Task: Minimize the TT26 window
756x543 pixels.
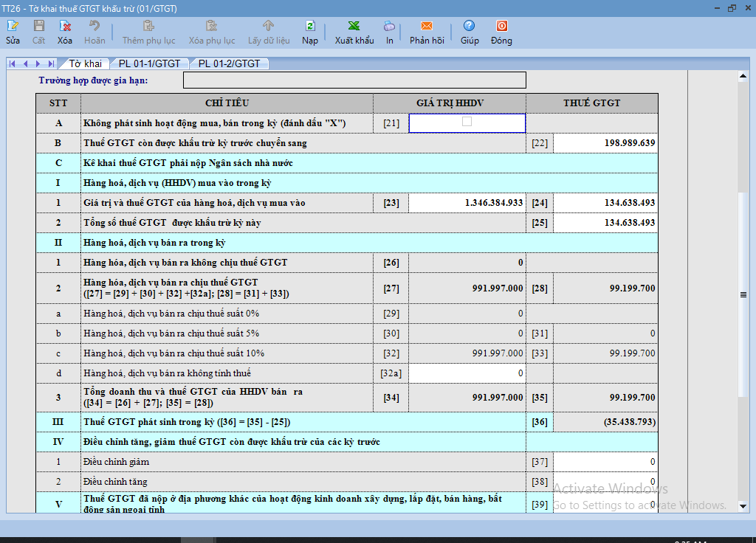Action: coord(717,8)
